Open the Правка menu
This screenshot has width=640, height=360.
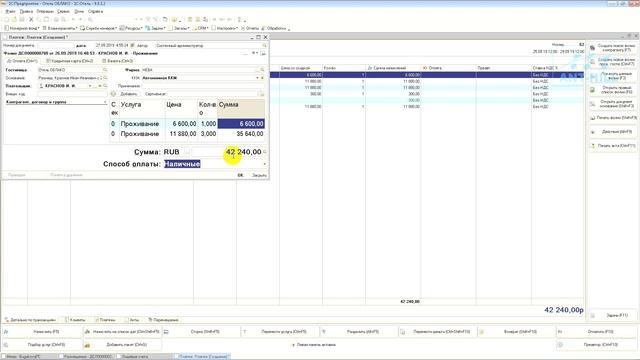[x=26, y=11]
